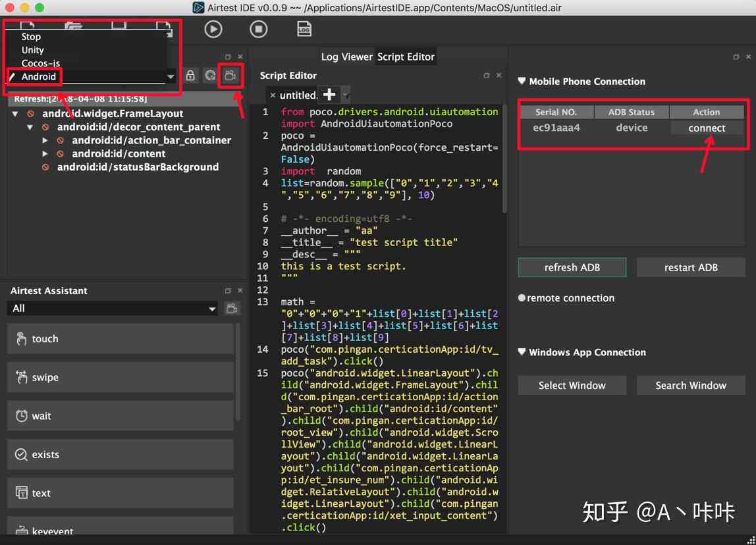Click the touch command in Airtest Assistant
The image size is (756, 545).
pos(120,339)
